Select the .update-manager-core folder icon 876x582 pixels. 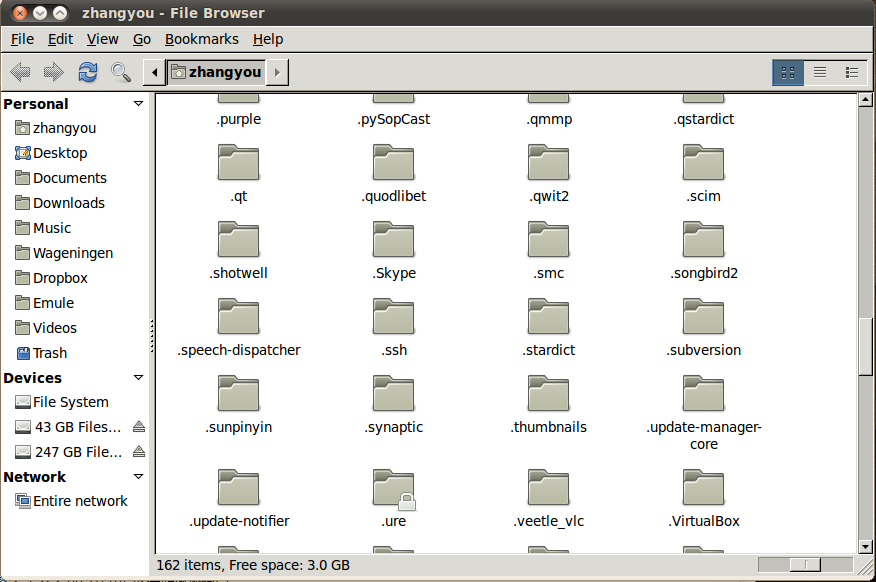[x=703, y=393]
